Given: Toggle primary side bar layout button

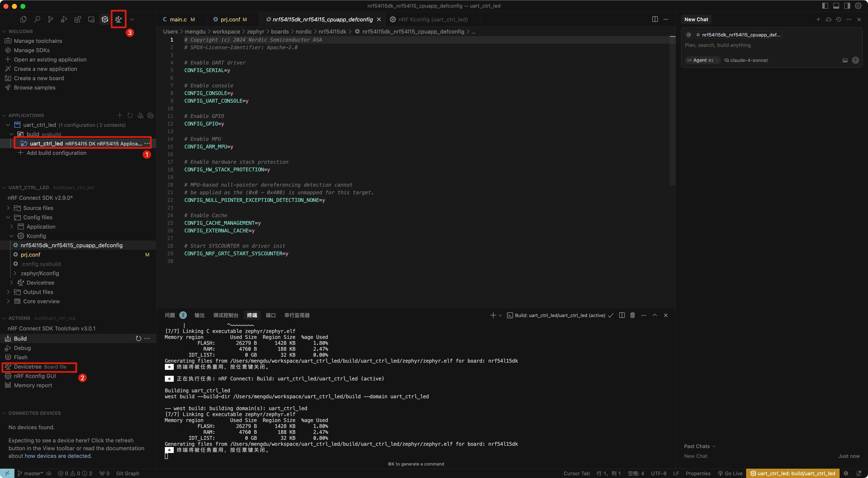Looking at the screenshot, I should click(825, 6).
